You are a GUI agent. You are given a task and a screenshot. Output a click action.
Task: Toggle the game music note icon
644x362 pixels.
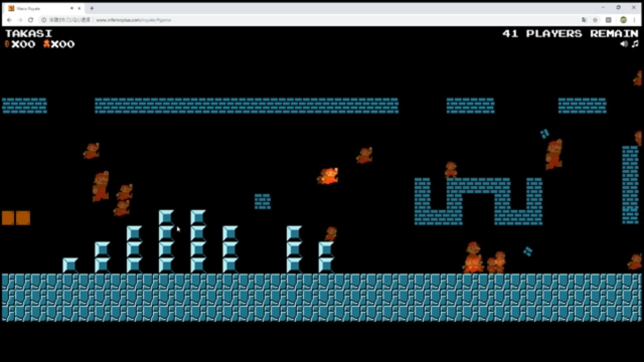tap(635, 44)
